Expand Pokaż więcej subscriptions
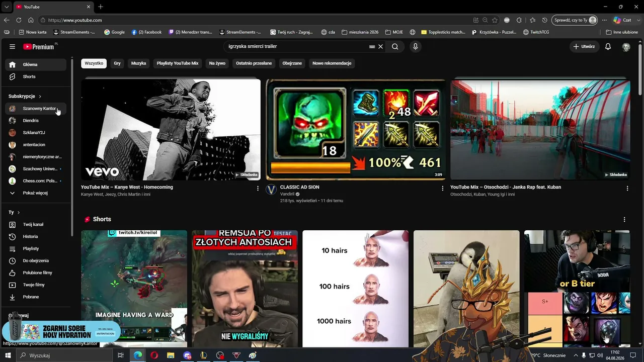The image size is (644, 362). pos(36,193)
